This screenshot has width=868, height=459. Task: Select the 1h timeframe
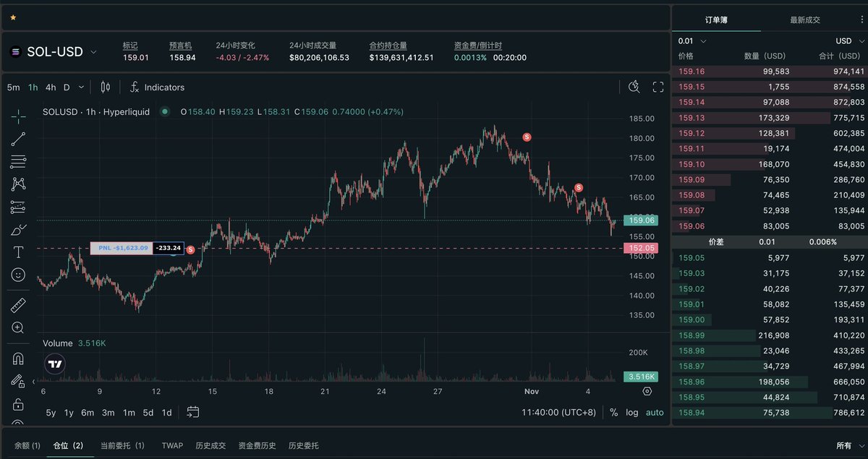coord(33,87)
